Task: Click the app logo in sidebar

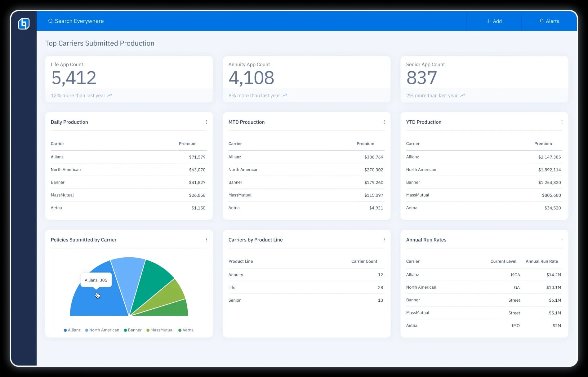Action: tap(24, 24)
